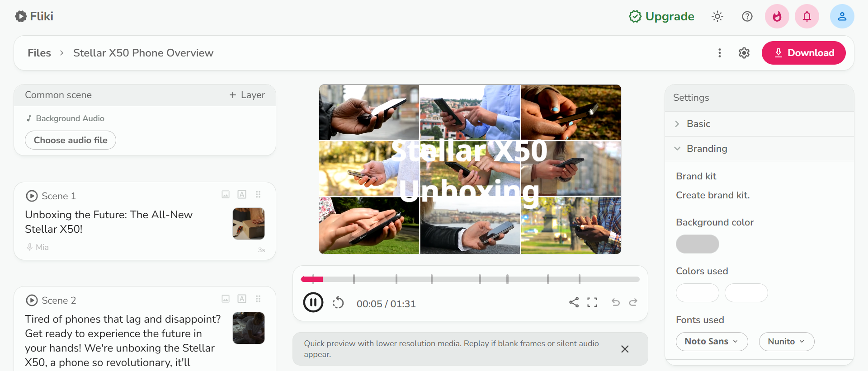Click the Background Audio label
Viewport: 868px width, 371px height.
(x=65, y=118)
